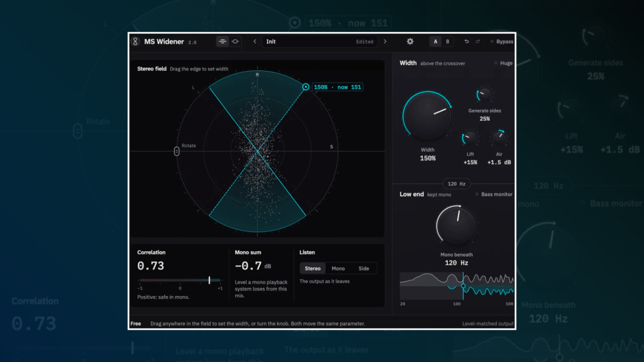
Task: Click the 'M' axis label on stereo field
Action: pyautogui.click(x=257, y=75)
